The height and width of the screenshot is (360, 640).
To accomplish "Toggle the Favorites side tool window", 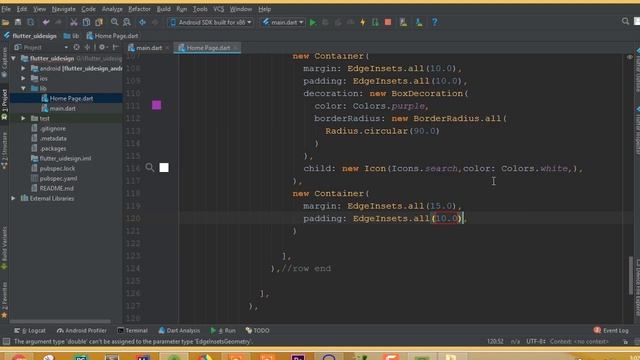I will click(4, 300).
